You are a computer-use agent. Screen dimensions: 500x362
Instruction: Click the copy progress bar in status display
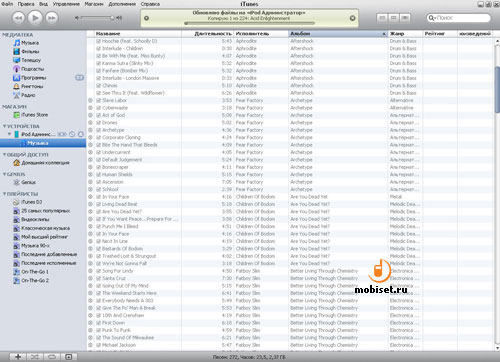tap(249, 23)
